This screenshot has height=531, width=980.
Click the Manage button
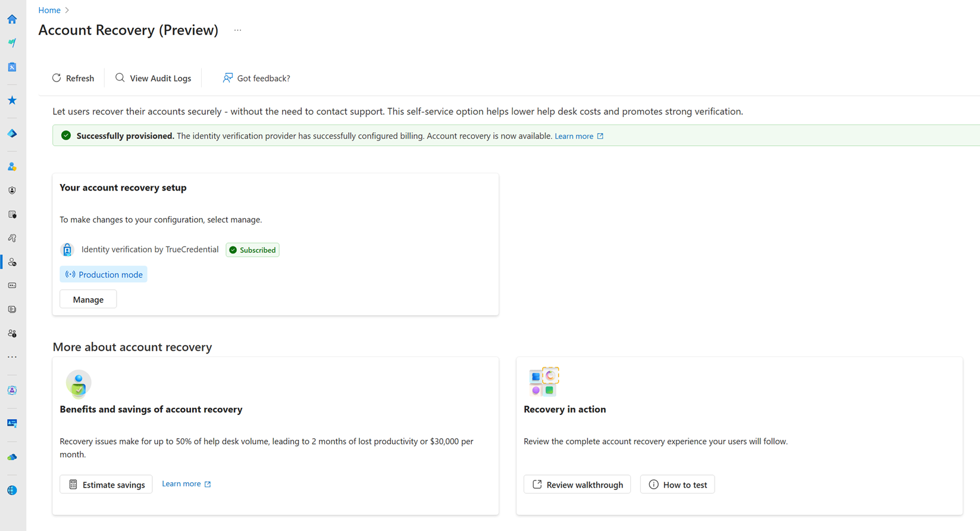88,299
